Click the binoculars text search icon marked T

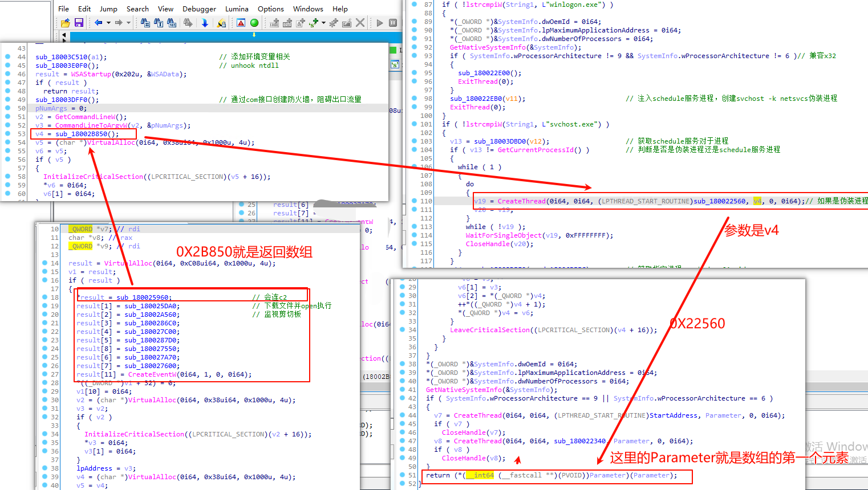click(x=158, y=23)
